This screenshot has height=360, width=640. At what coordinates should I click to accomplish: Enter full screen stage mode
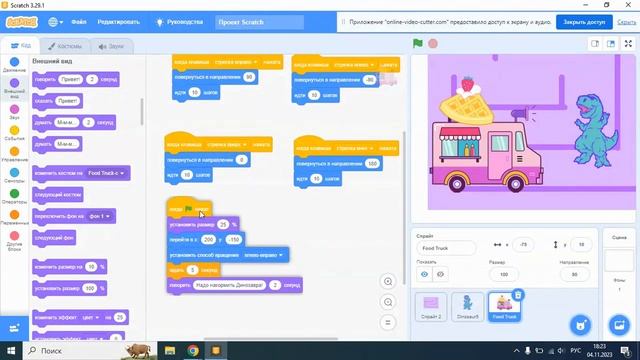click(x=629, y=44)
